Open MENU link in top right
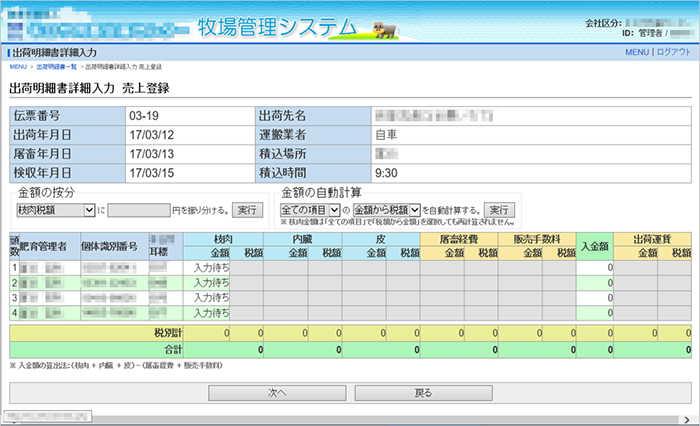 click(637, 52)
